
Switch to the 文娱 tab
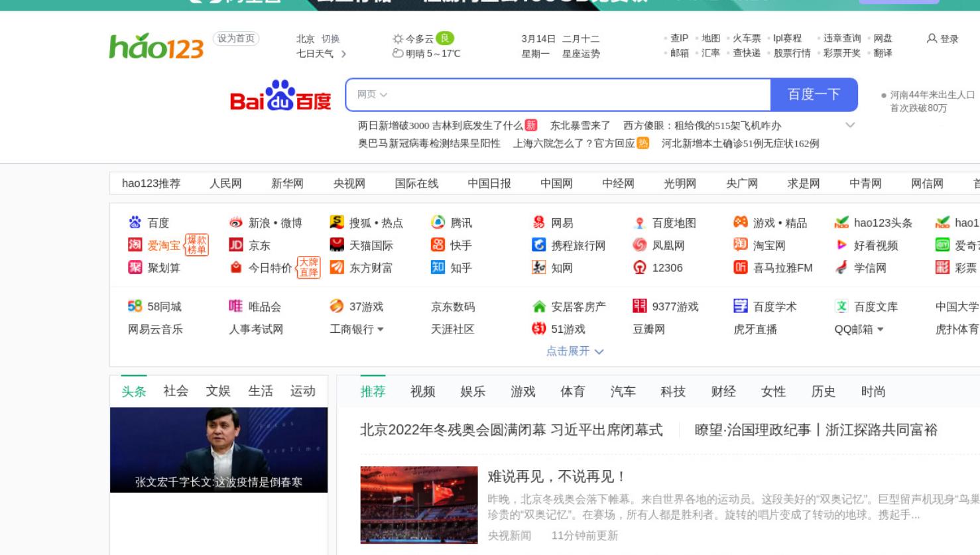218,391
